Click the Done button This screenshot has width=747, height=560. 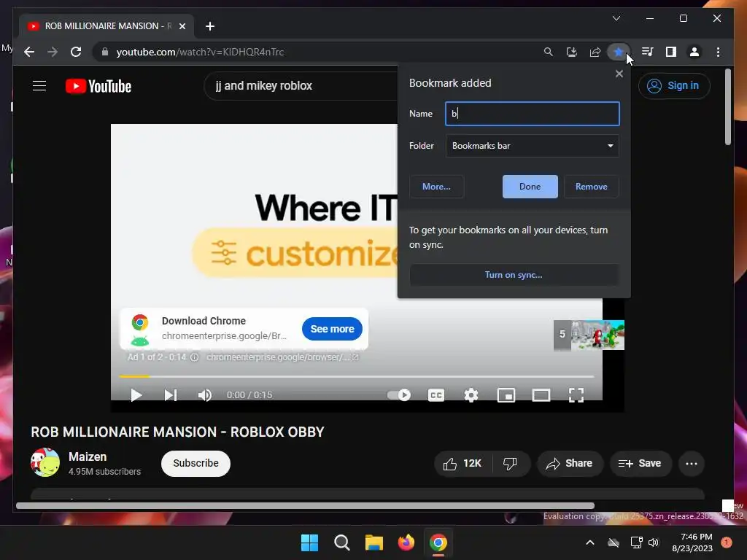530,187
